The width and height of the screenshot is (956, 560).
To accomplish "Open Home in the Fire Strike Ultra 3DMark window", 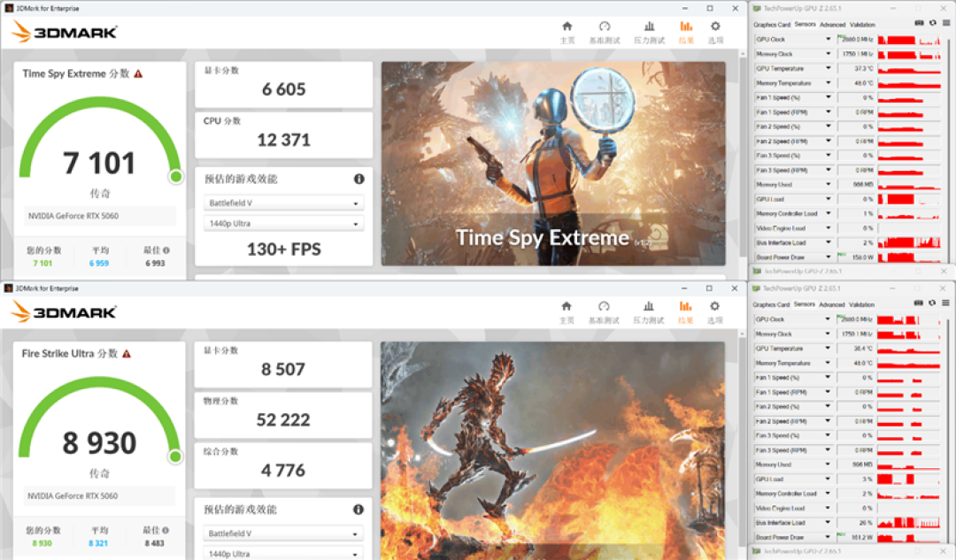I will pyautogui.click(x=567, y=312).
